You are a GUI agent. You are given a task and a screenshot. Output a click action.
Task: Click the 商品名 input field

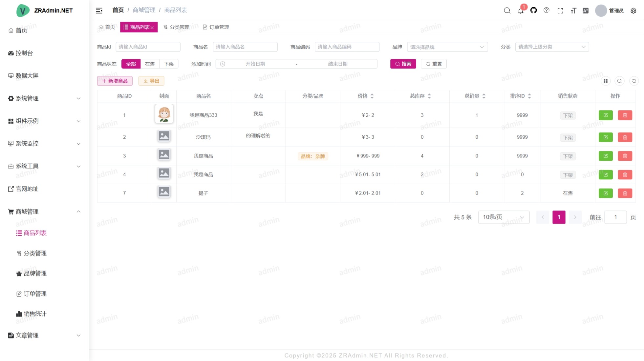(x=245, y=47)
